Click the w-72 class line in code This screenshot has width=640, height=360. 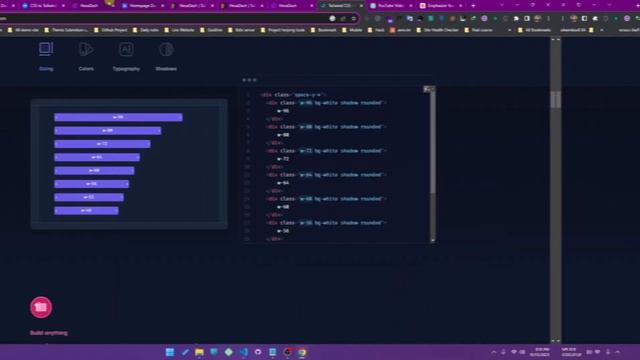326,151
